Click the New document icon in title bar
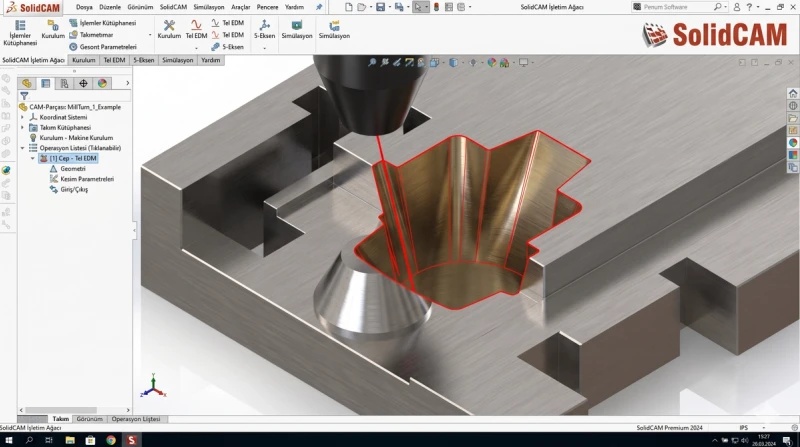 pyautogui.click(x=348, y=7)
